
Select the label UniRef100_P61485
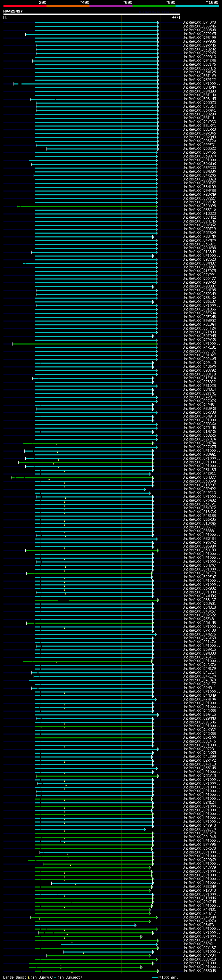(199, 470)
